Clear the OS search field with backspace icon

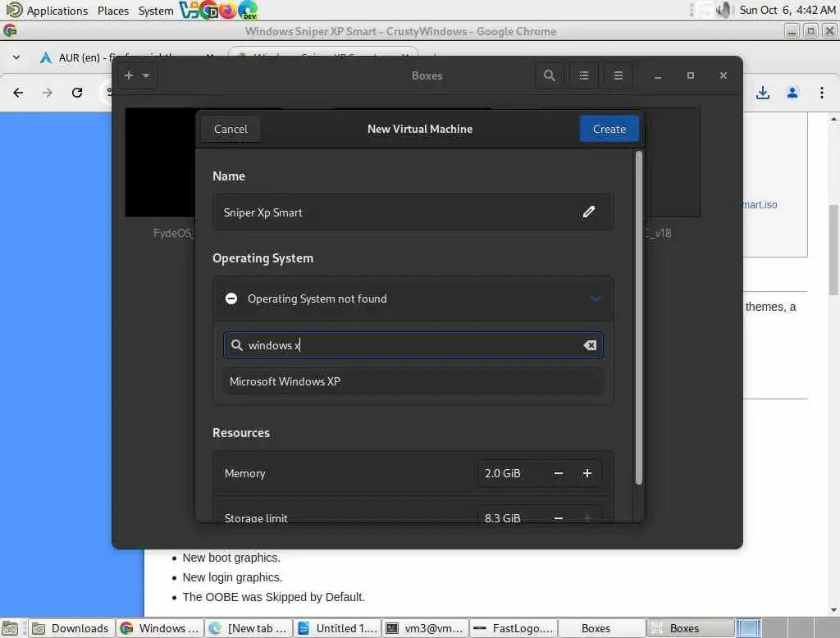point(590,345)
